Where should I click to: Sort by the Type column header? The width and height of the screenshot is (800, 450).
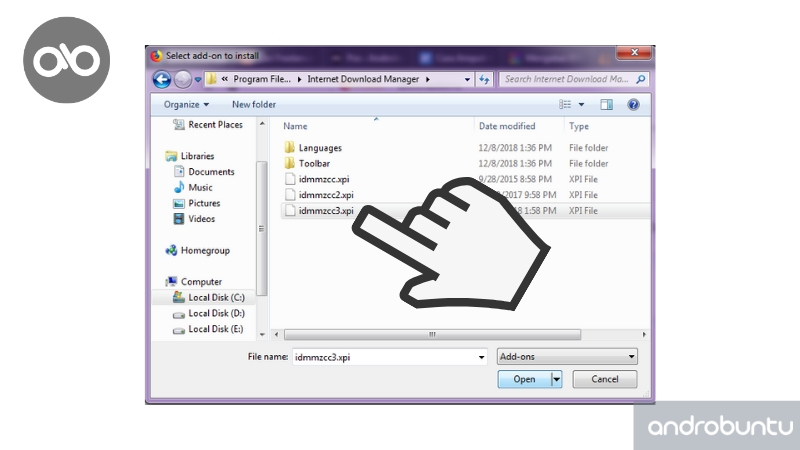coord(579,126)
